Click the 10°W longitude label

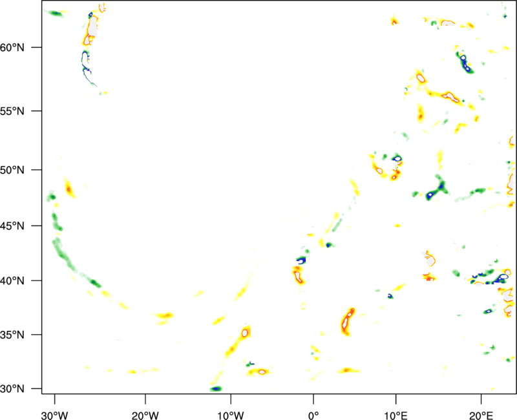pyautogui.click(x=230, y=414)
